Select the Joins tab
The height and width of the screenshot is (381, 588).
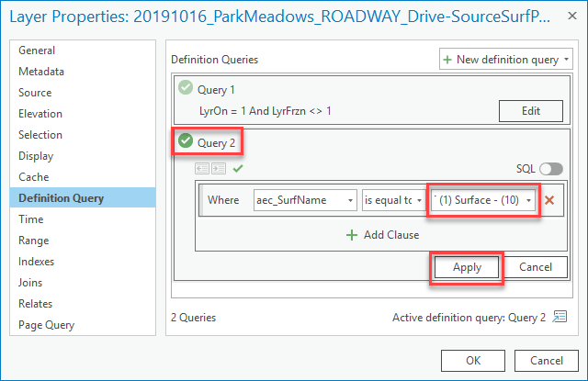click(33, 283)
